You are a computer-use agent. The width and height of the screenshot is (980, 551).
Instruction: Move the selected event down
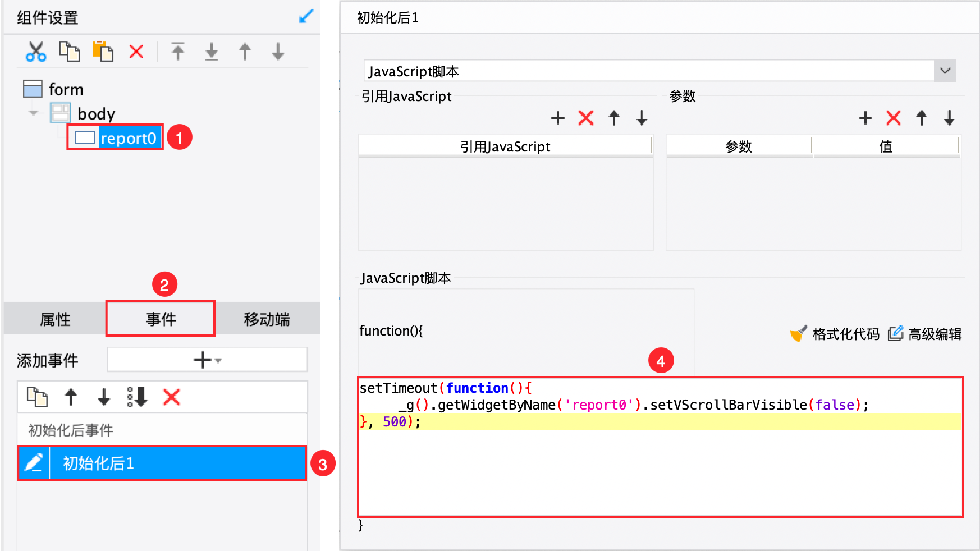(x=104, y=397)
